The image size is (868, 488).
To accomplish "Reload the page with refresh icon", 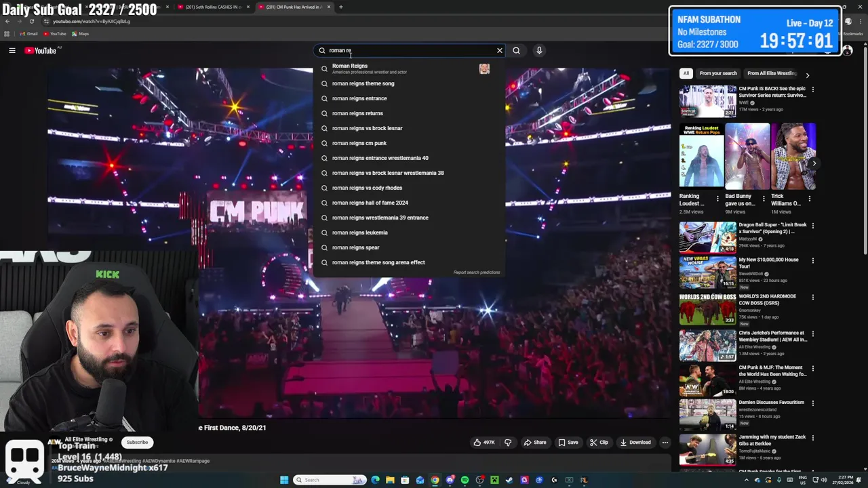I will [x=31, y=21].
